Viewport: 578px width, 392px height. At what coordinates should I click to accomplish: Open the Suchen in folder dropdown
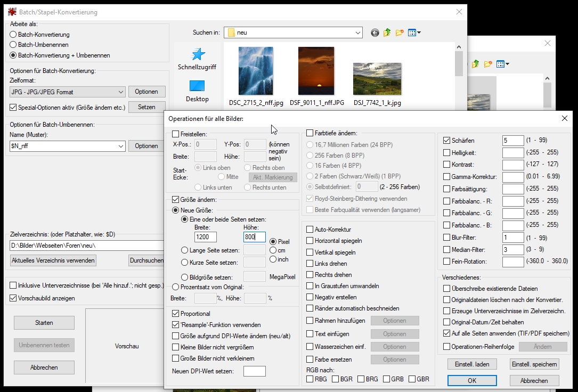coord(357,33)
